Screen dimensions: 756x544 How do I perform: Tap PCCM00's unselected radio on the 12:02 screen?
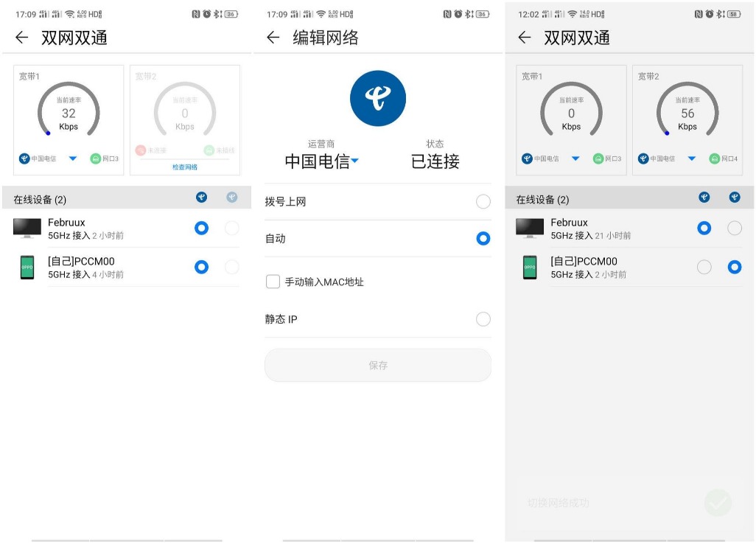click(x=704, y=267)
